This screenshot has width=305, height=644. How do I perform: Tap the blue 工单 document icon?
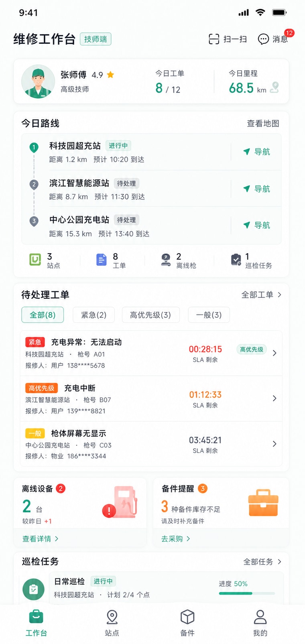tap(102, 260)
